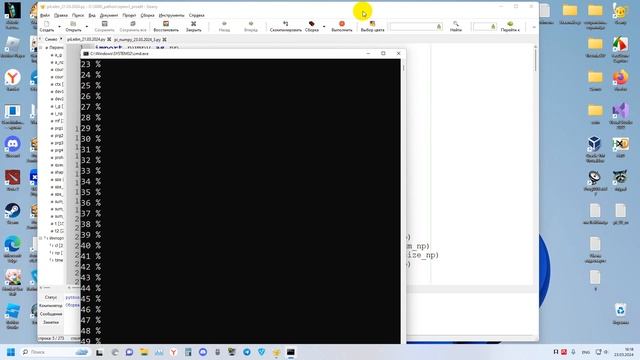Click the cmd.exe window title bar icon
The height and width of the screenshot is (360, 640).
(86, 53)
